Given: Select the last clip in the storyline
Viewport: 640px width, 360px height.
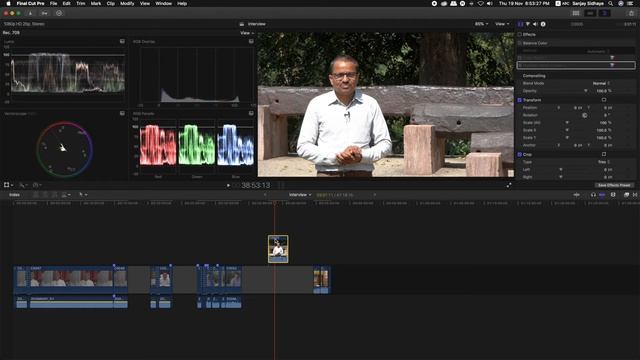Looking at the screenshot, I should pos(324,280).
